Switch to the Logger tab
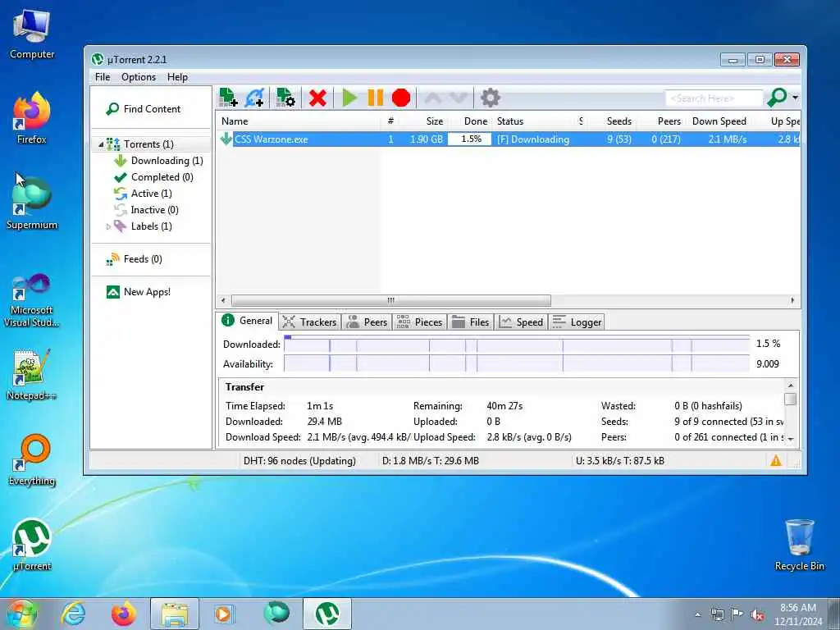The image size is (840, 630). pyautogui.click(x=577, y=322)
